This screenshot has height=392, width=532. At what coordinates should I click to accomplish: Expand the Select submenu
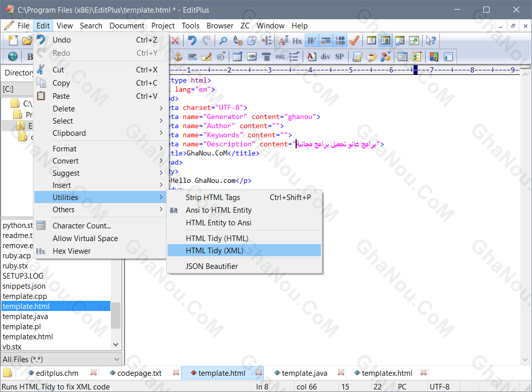[x=100, y=121]
